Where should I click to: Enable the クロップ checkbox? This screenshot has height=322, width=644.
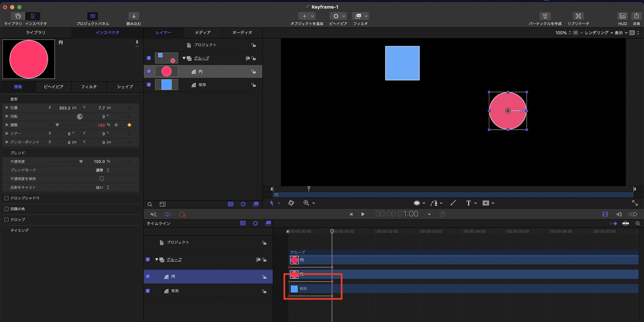tap(6, 220)
